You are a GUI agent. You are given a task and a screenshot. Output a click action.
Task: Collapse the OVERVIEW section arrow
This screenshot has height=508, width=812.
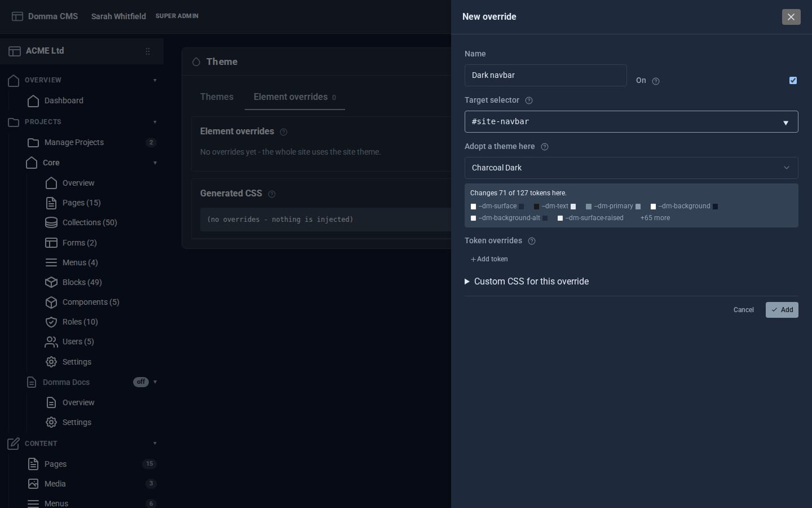[155, 80]
